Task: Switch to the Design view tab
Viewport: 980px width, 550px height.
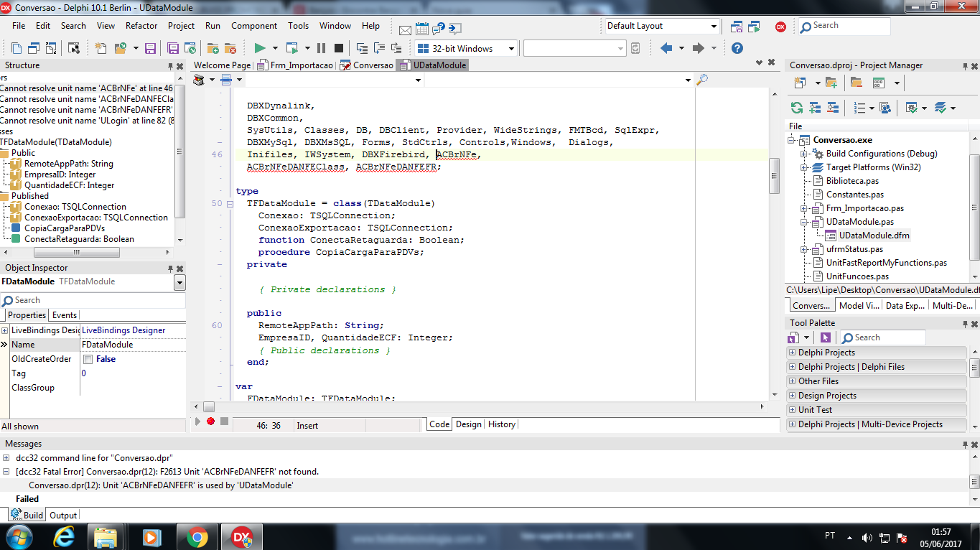Action: (468, 424)
